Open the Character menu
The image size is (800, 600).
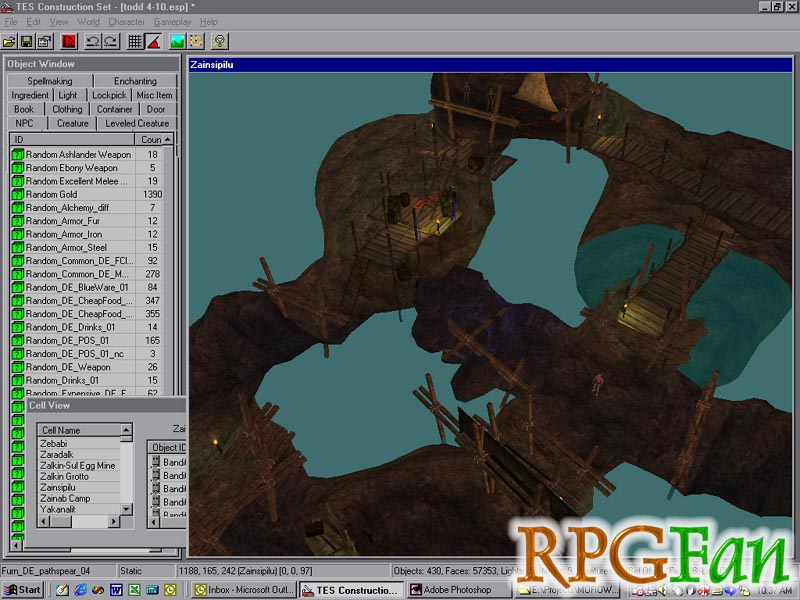tap(126, 22)
